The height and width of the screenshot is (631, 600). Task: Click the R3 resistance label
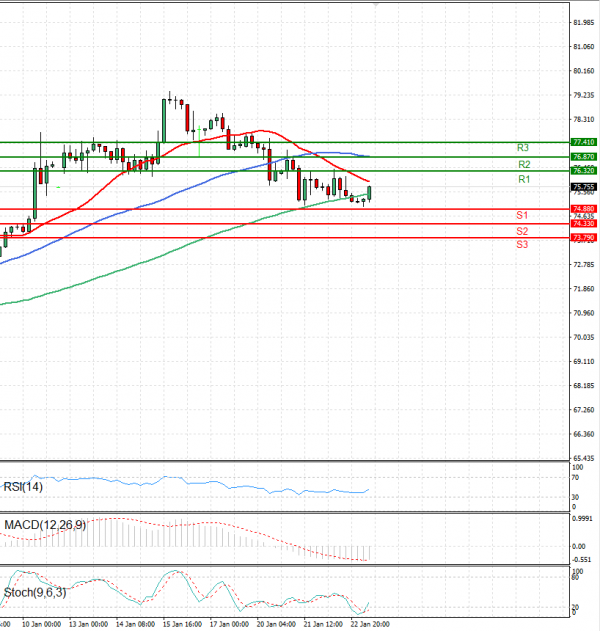tap(523, 148)
